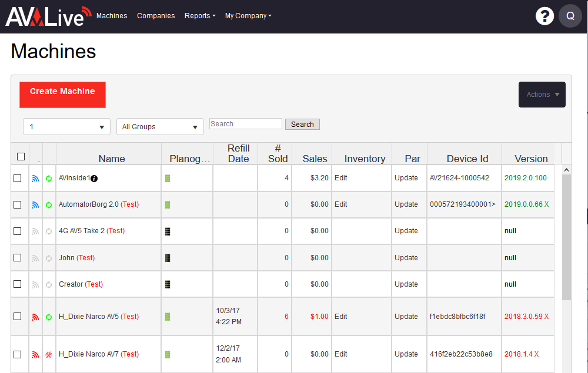
Task: Open green planogram icon for AutomatorBorg 2.0
Action: click(x=168, y=205)
